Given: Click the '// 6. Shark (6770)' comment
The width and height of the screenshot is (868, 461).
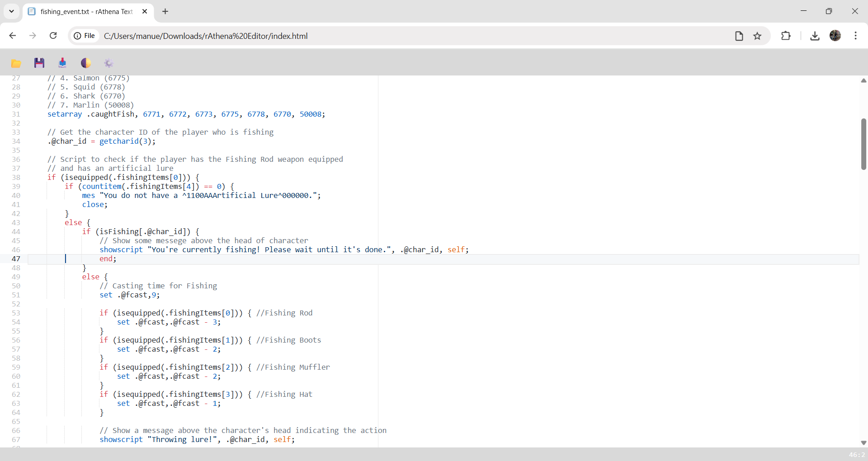Looking at the screenshot, I should [x=86, y=96].
